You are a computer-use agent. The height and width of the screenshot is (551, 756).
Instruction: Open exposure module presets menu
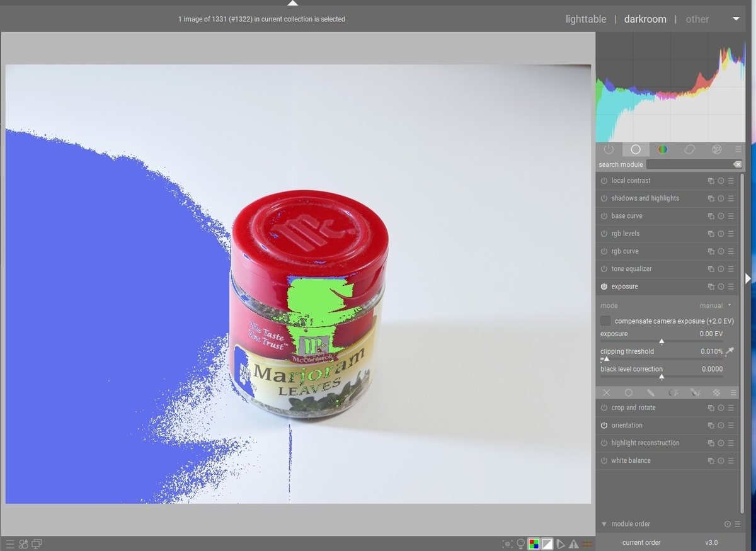click(x=731, y=287)
